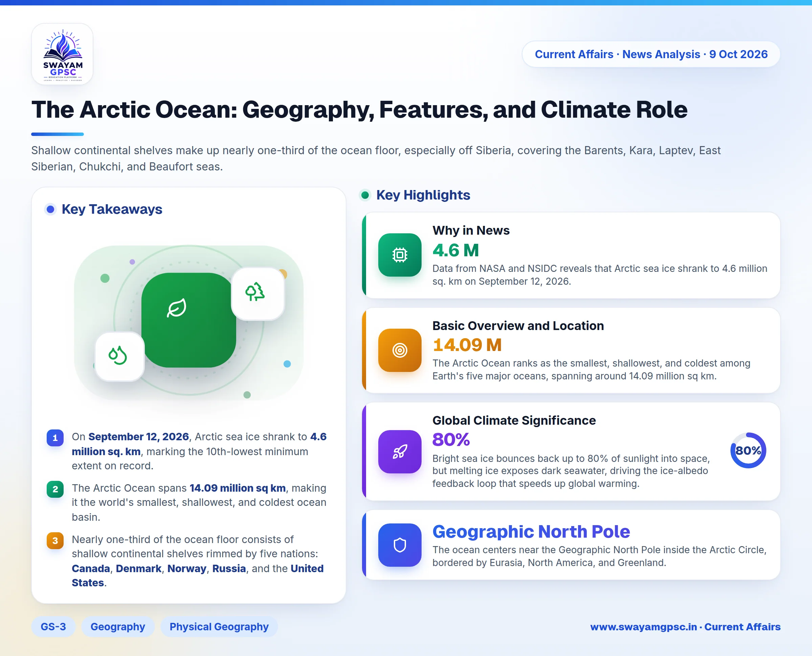Click the water droplets icon tile
812x656 pixels.
click(x=119, y=356)
